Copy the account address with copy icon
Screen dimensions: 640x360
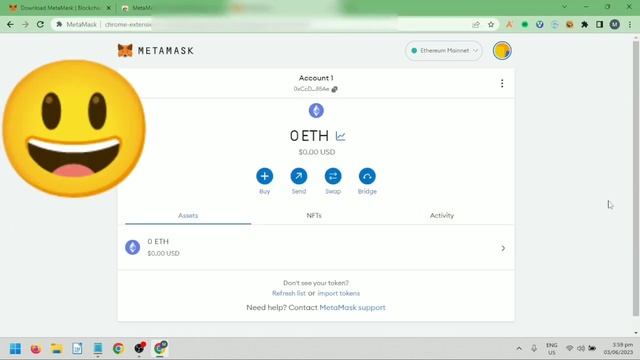pyautogui.click(x=334, y=89)
